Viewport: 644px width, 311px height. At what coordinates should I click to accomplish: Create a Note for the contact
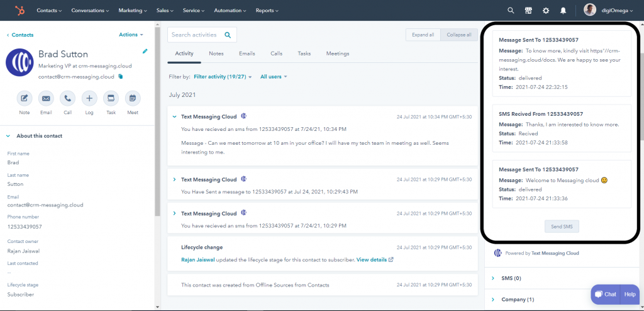(x=25, y=99)
